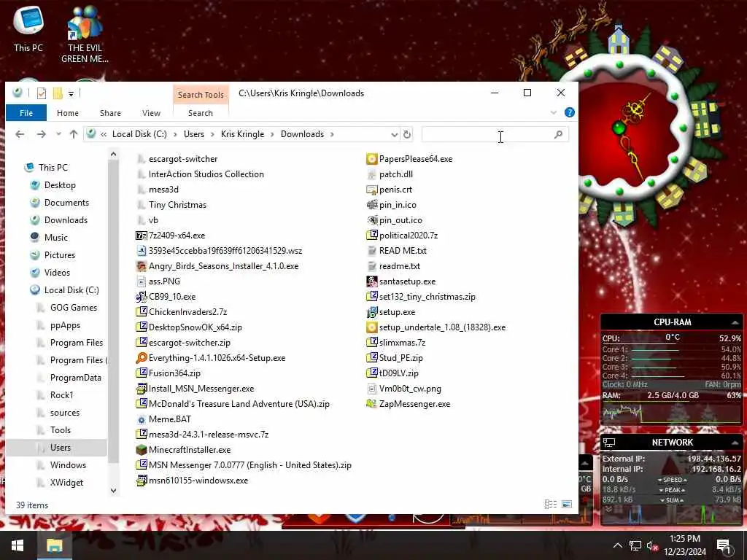Image resolution: width=747 pixels, height=560 pixels.
Task: Click File Explorer taskbar button
Action: (54, 545)
